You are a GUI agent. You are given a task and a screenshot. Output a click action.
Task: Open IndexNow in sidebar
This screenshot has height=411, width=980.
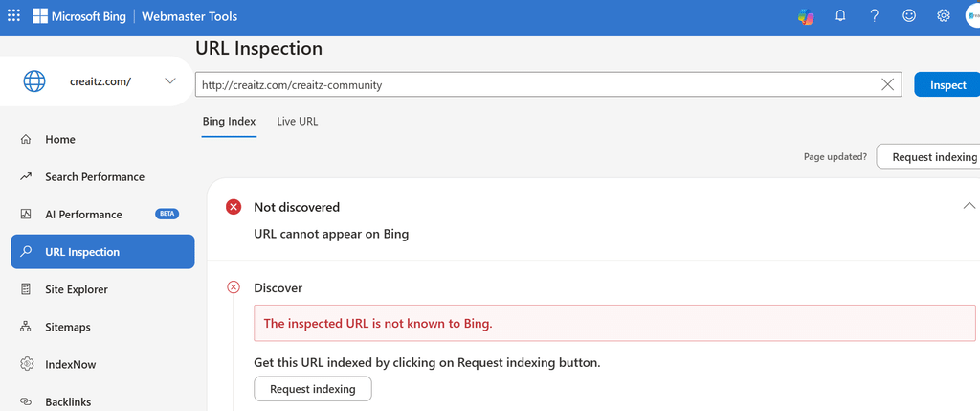tap(102, 365)
